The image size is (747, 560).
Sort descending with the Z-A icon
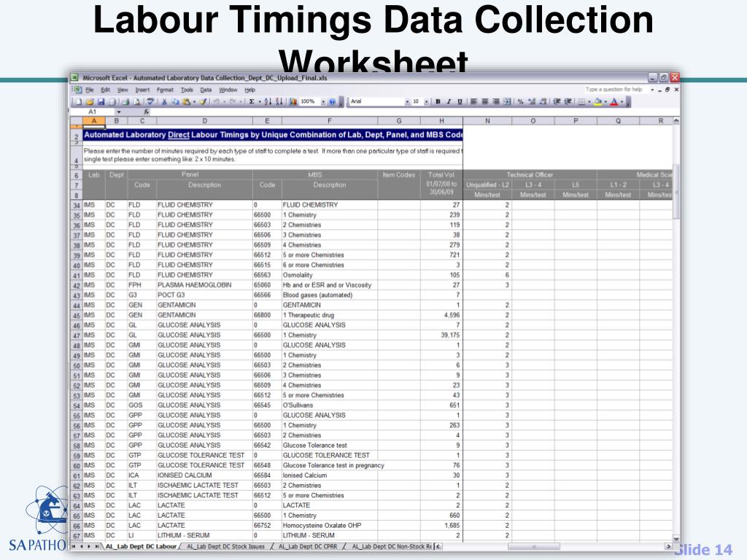279,102
